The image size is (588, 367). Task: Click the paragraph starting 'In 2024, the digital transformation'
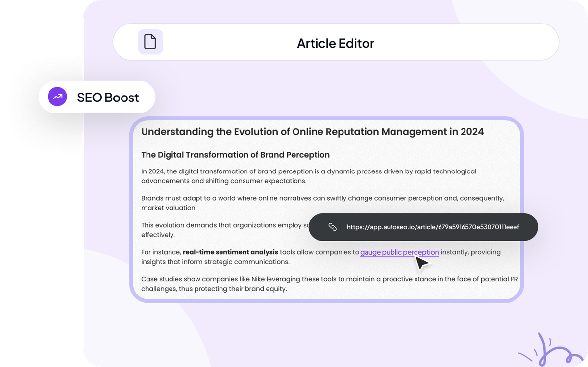click(309, 176)
